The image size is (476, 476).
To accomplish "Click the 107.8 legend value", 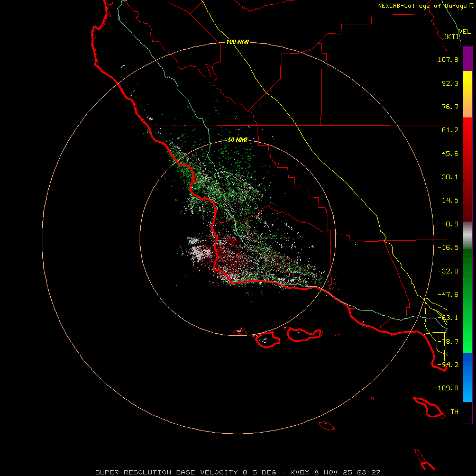I will (448, 59).
